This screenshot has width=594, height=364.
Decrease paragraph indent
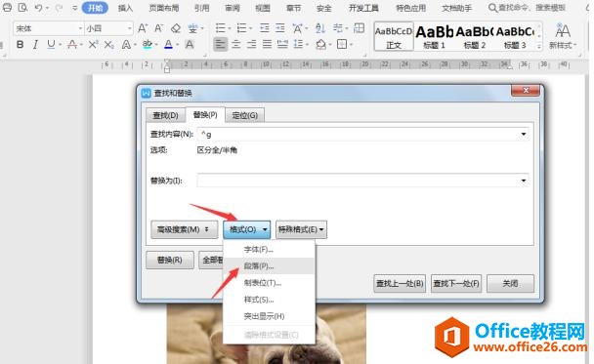(x=265, y=28)
